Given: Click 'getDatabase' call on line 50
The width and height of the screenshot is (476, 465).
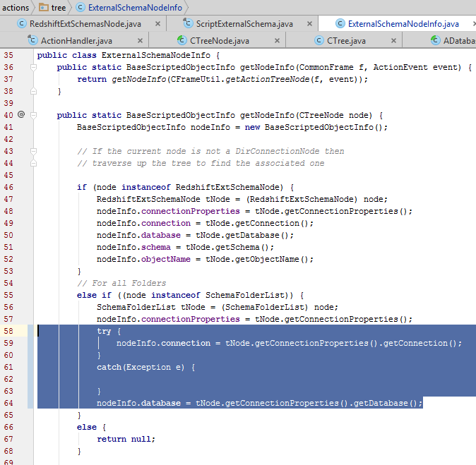Looking at the screenshot, I should tap(252, 235).
